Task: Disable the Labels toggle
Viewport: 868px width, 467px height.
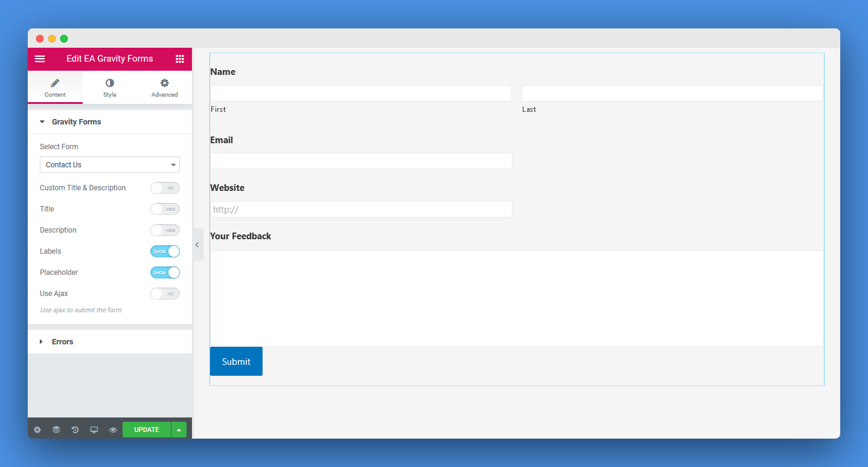Action: point(165,251)
